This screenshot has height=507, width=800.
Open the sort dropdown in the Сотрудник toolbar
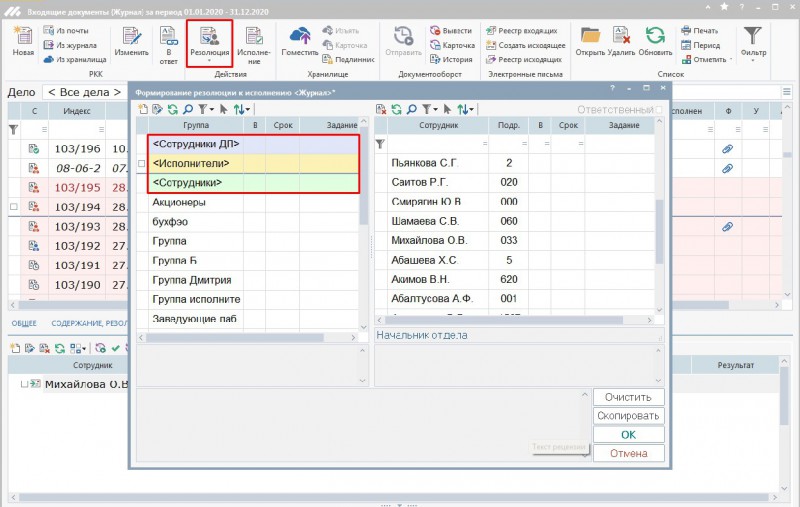point(465,109)
